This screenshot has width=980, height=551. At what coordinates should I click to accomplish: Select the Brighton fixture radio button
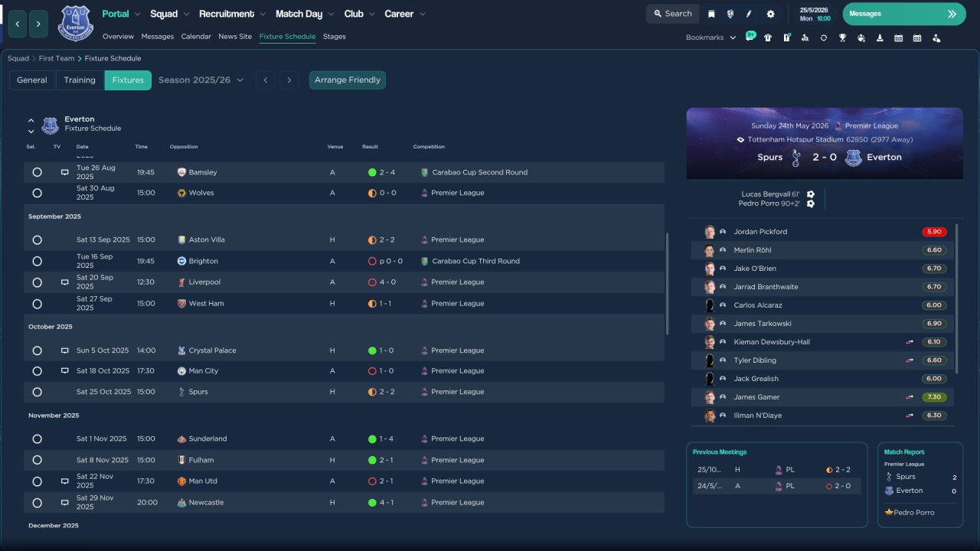coord(37,262)
